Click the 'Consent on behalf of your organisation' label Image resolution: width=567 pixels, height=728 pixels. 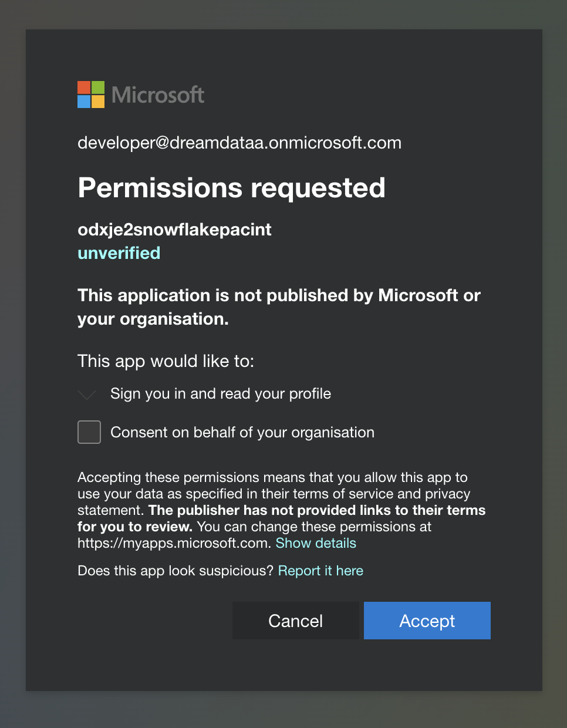(242, 432)
